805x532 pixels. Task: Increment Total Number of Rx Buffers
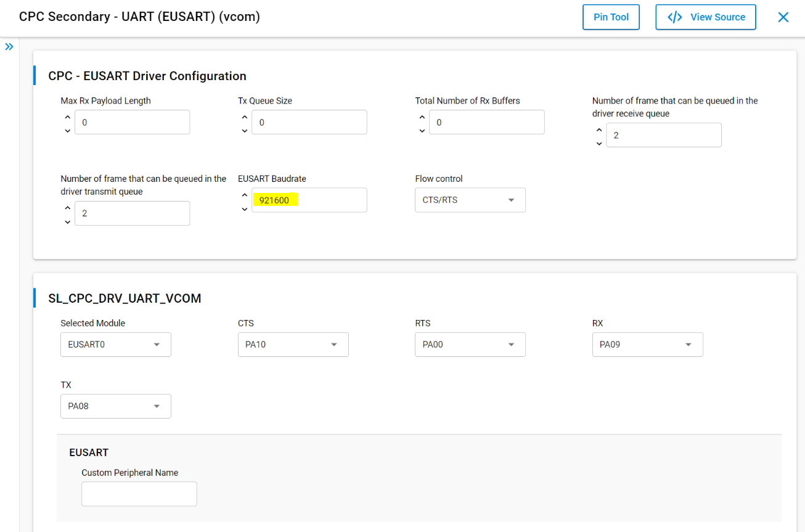[x=422, y=117]
